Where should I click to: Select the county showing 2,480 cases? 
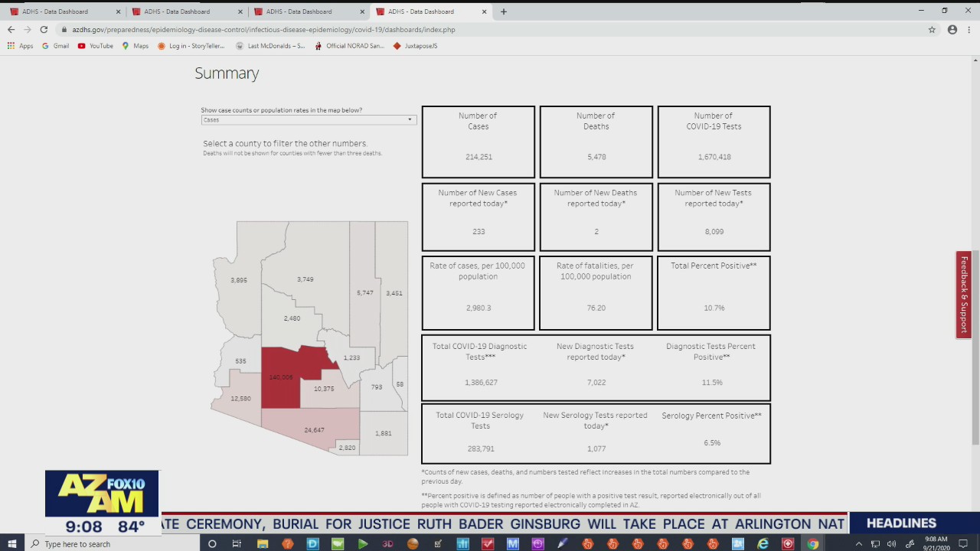coord(292,318)
